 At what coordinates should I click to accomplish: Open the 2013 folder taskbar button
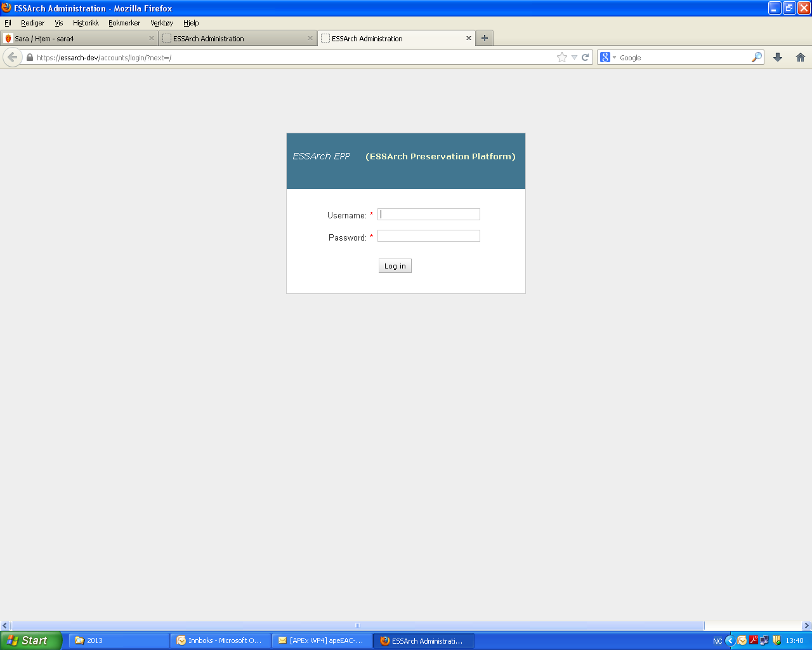coord(119,640)
